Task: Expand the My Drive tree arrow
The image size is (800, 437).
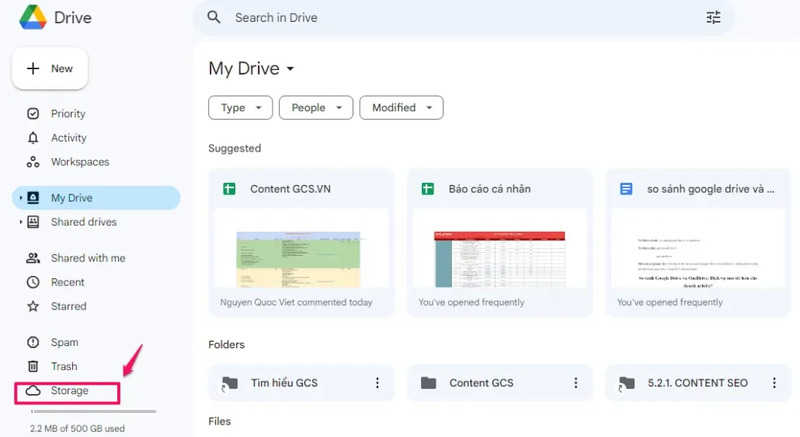Action: pyautogui.click(x=20, y=198)
